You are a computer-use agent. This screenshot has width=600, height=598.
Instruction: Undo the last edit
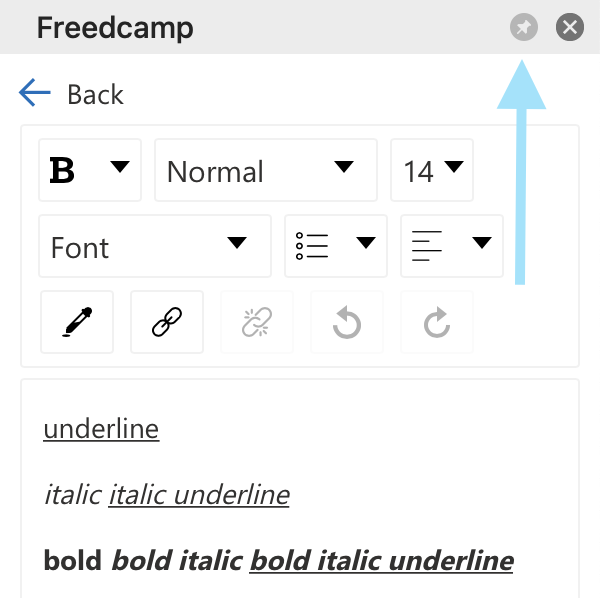(347, 323)
